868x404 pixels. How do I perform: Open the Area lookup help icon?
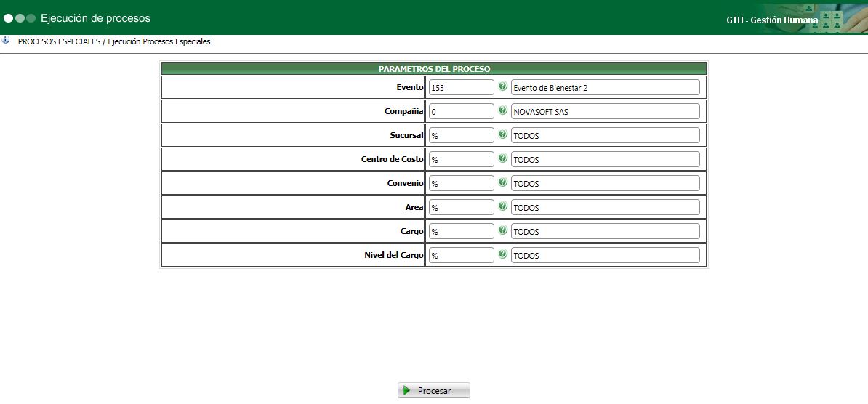(502, 206)
